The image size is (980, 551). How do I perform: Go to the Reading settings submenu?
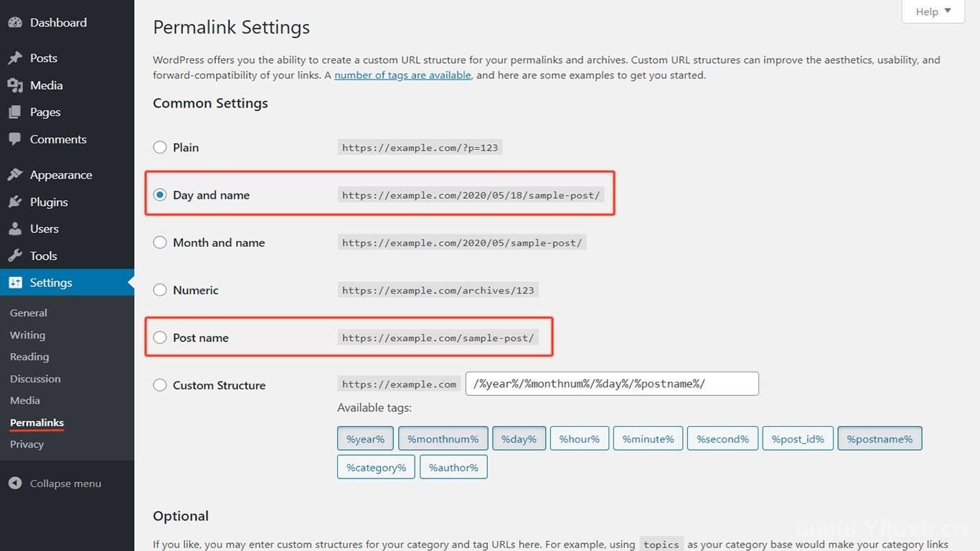point(29,357)
